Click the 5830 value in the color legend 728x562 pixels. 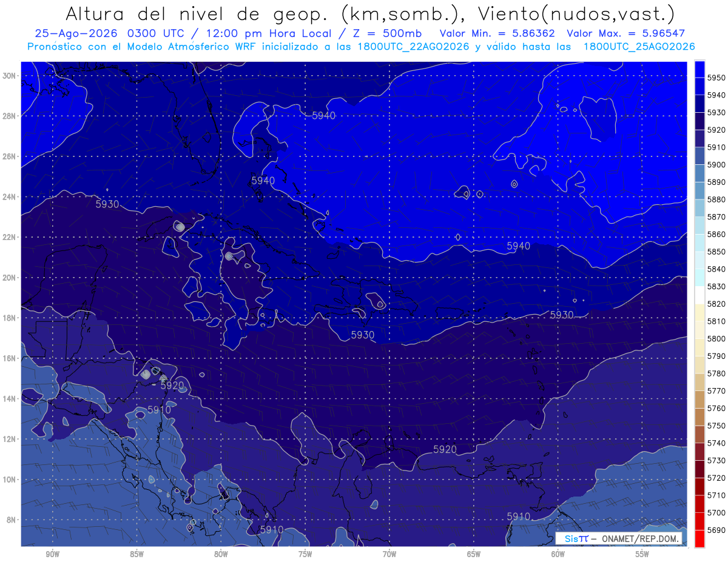coord(716,286)
